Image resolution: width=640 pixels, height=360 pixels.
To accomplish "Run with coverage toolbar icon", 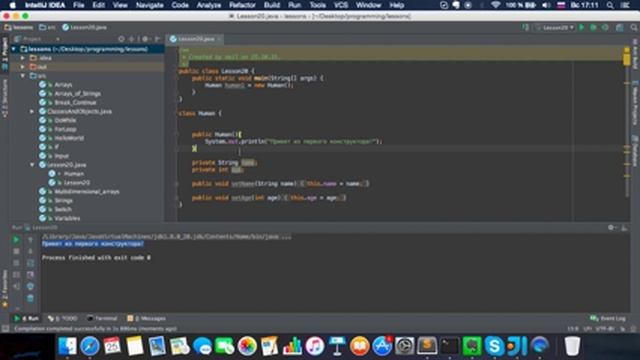I will click(x=605, y=27).
